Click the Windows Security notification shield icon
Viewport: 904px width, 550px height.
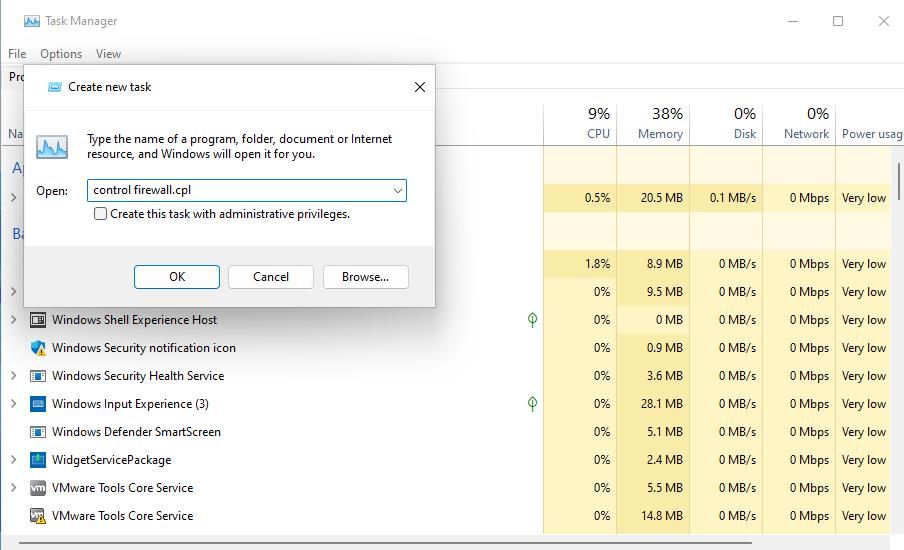[x=38, y=348]
